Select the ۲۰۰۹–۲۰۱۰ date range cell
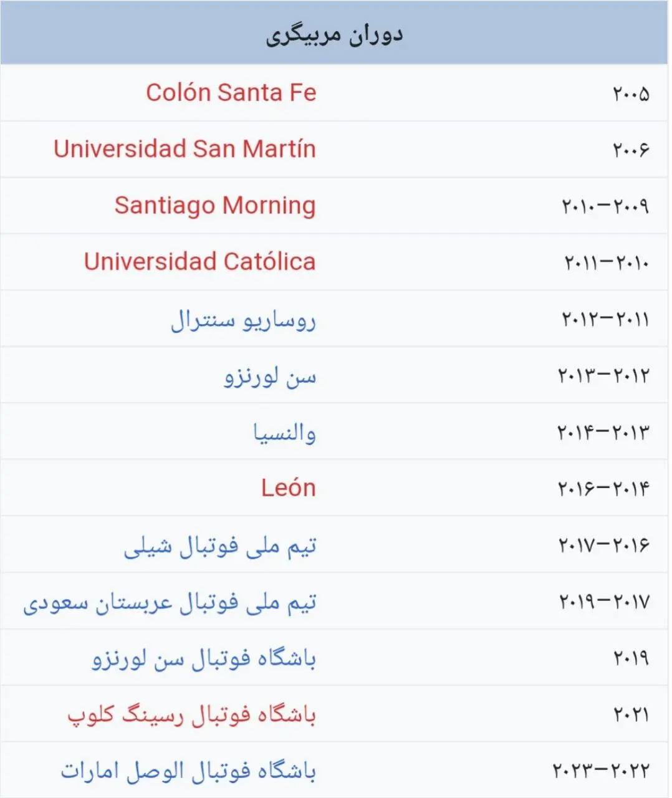 point(605,206)
